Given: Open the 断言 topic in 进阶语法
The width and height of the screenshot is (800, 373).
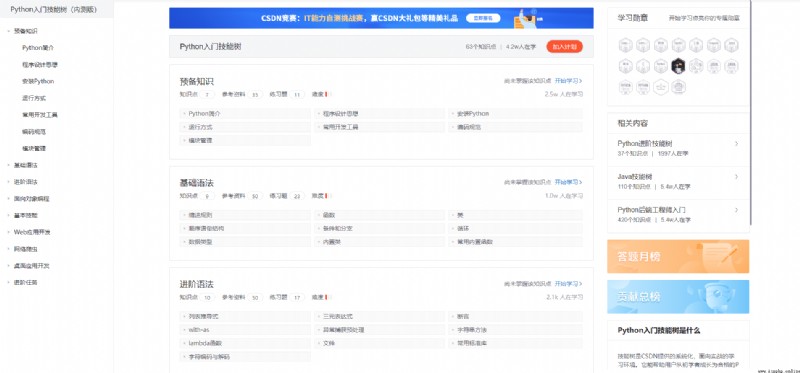Looking at the screenshot, I should pyautogui.click(x=515, y=316).
